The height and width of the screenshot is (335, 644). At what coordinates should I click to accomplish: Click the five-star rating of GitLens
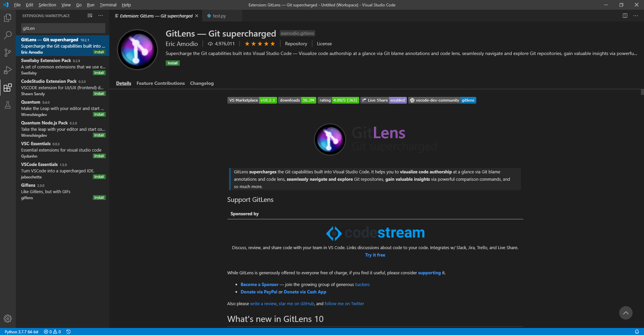pyautogui.click(x=260, y=44)
